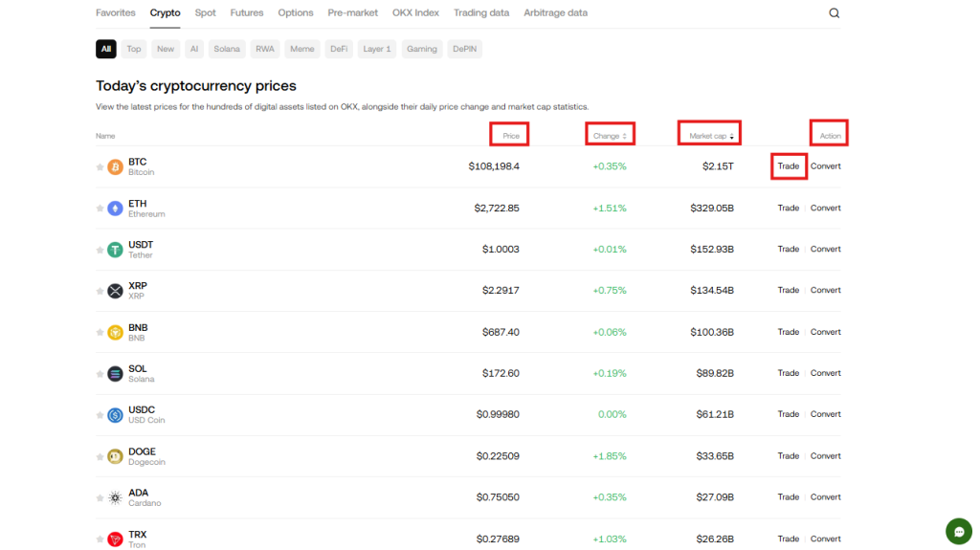
Task: Switch to the Futures tab
Action: [247, 12]
